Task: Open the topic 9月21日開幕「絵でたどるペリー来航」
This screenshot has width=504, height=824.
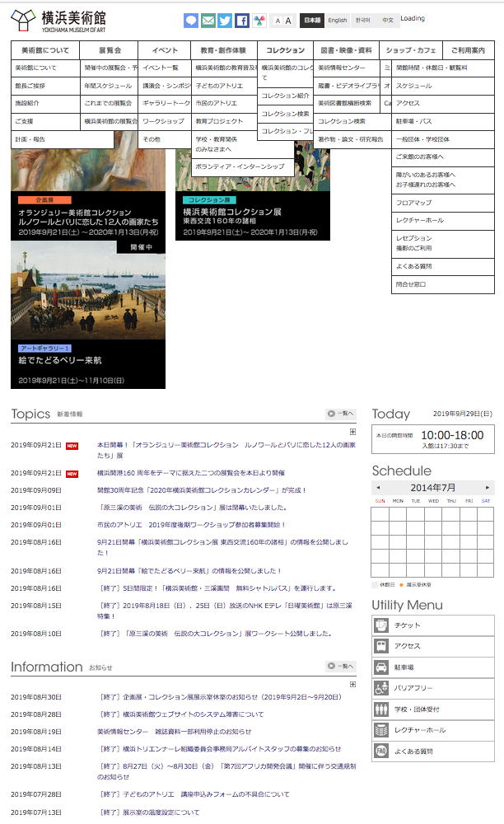Action: tap(189, 571)
